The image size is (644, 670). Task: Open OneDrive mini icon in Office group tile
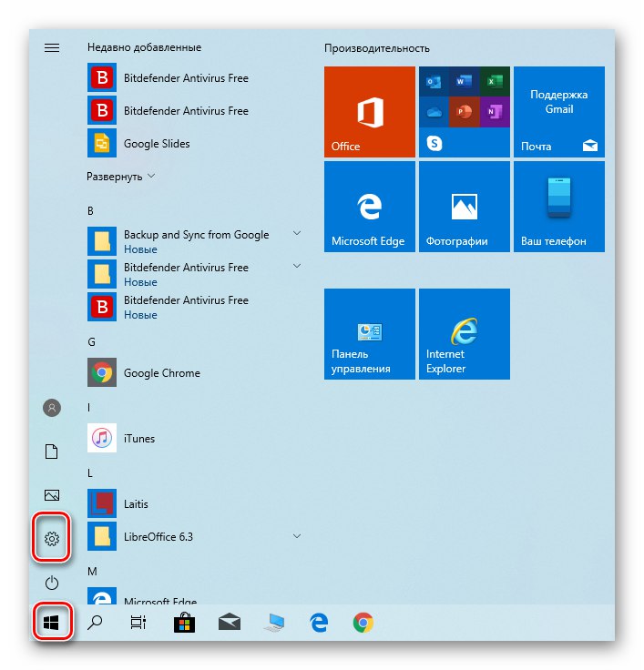(x=434, y=112)
